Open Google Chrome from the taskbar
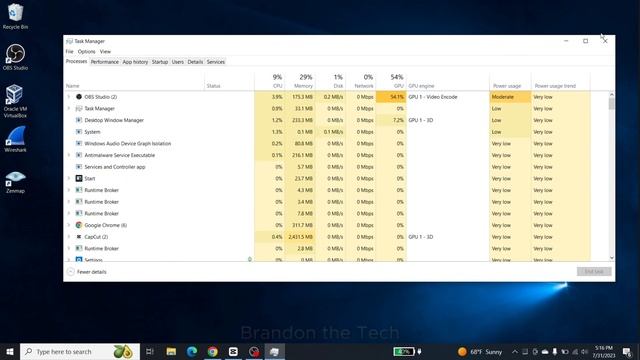 (213, 351)
